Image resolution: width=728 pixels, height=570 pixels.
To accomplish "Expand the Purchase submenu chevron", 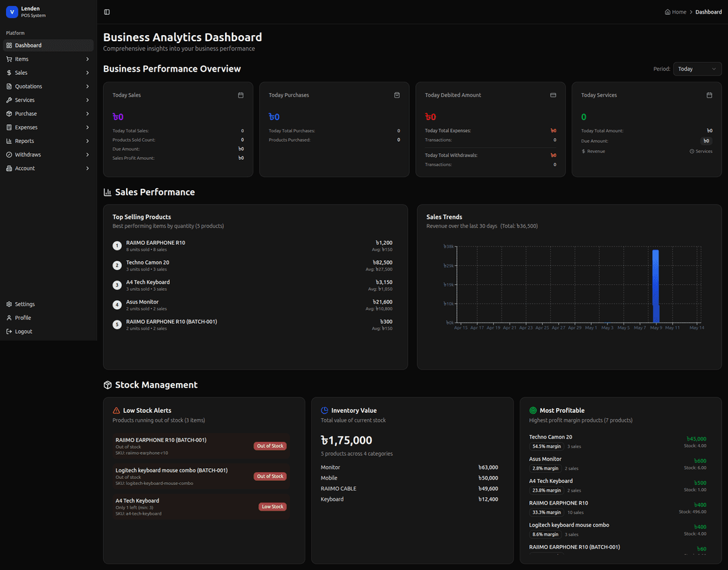I will pos(87,113).
